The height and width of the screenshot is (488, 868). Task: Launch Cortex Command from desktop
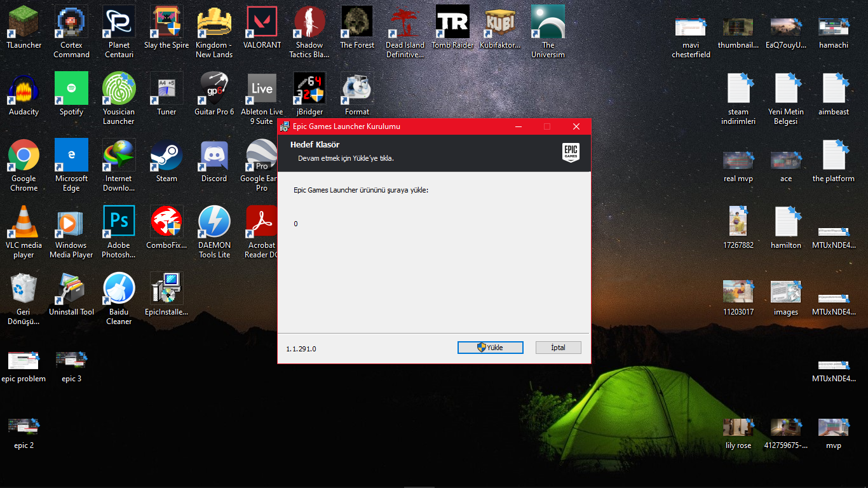pos(71,32)
